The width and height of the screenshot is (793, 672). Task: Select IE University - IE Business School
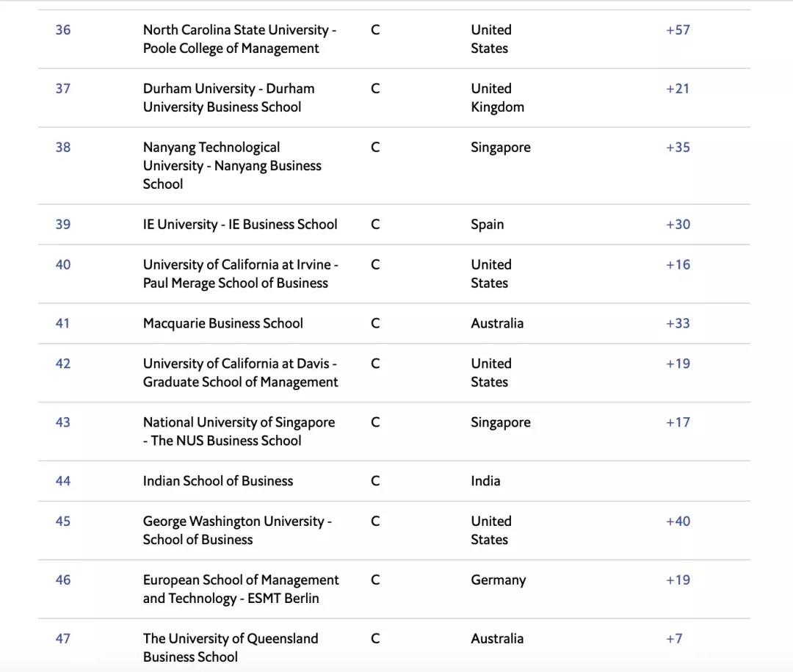(240, 225)
